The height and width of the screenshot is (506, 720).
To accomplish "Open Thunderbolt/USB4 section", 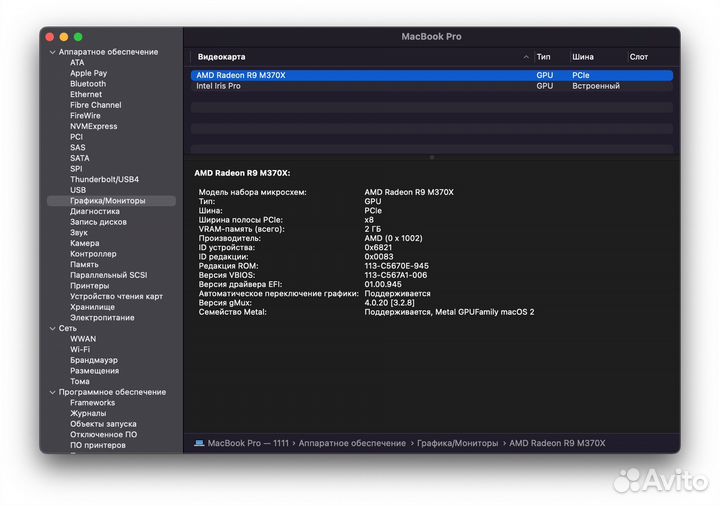I will (x=104, y=179).
